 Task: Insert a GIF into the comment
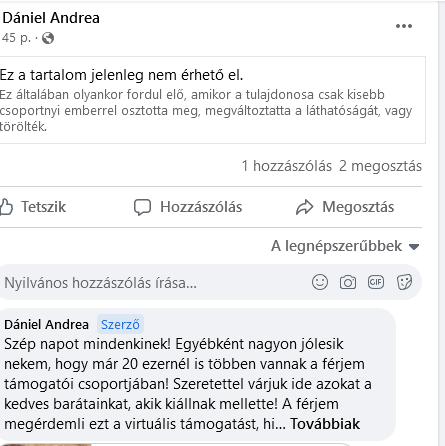point(376,282)
